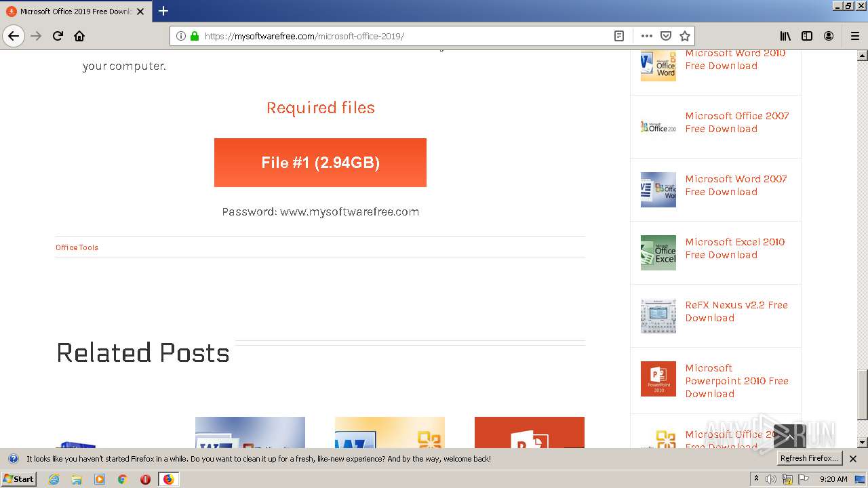868x488 pixels.
Task: Click the ReFX Nexus thumbnail in sidebar
Action: coord(658,316)
